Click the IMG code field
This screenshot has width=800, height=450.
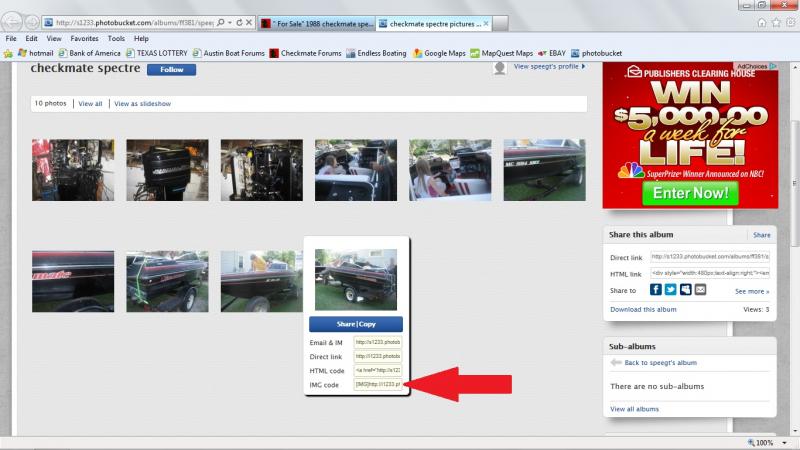click(378, 384)
